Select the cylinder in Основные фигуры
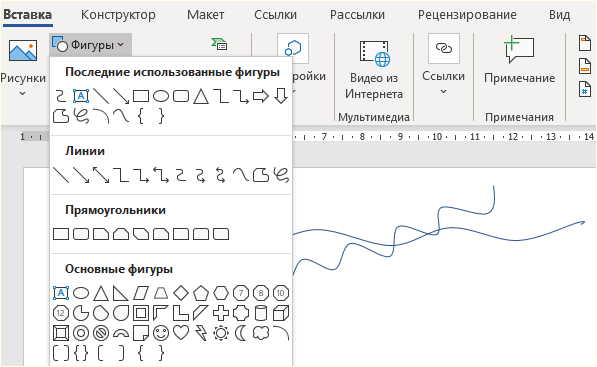 tap(261, 313)
